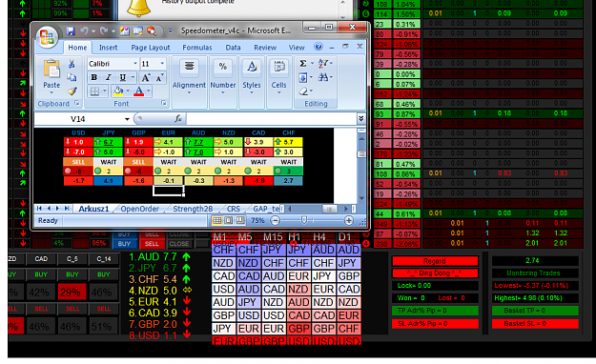The width and height of the screenshot is (596, 364).
Task: Open the Font name dropdown showing Calibri
Action: pos(135,64)
